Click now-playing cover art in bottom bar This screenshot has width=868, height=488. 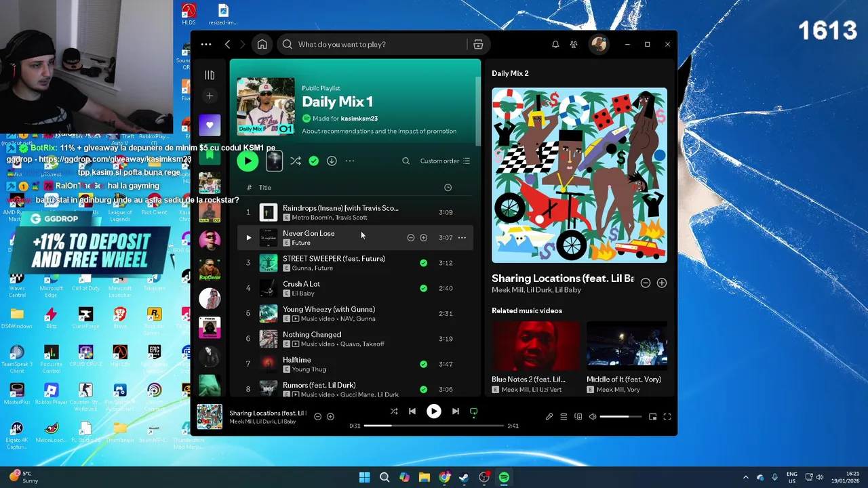pyautogui.click(x=210, y=417)
